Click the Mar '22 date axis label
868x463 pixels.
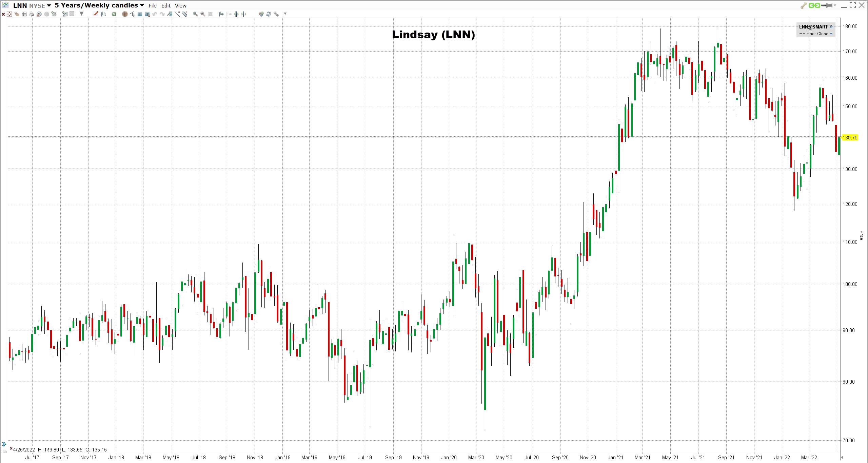(809, 458)
